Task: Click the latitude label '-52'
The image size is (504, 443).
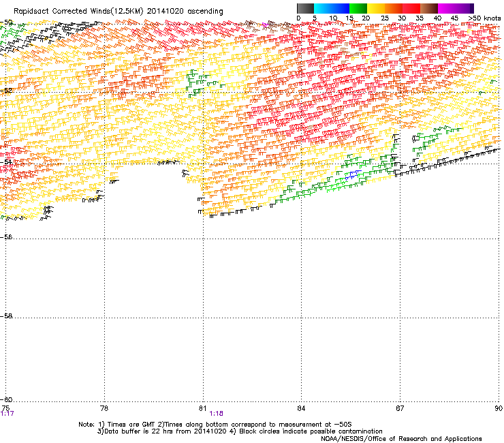Action: click(6, 91)
